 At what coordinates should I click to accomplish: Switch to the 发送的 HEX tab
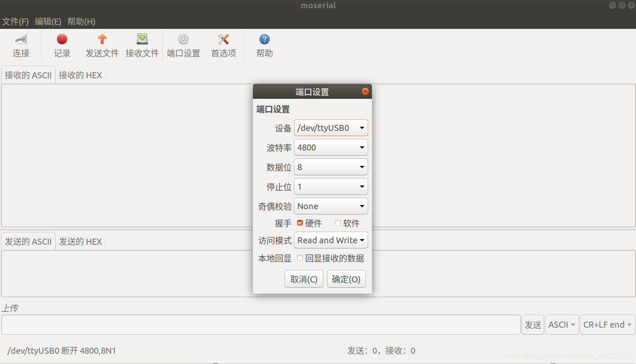pyautogui.click(x=80, y=241)
